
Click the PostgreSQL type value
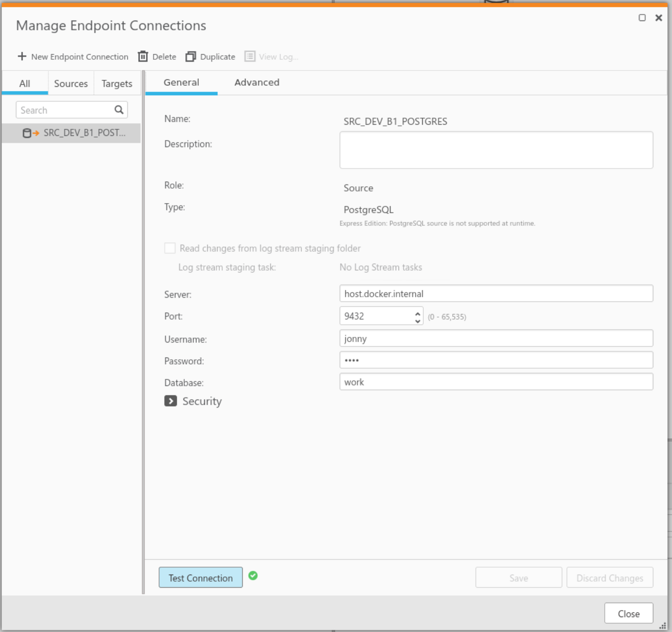pos(369,210)
